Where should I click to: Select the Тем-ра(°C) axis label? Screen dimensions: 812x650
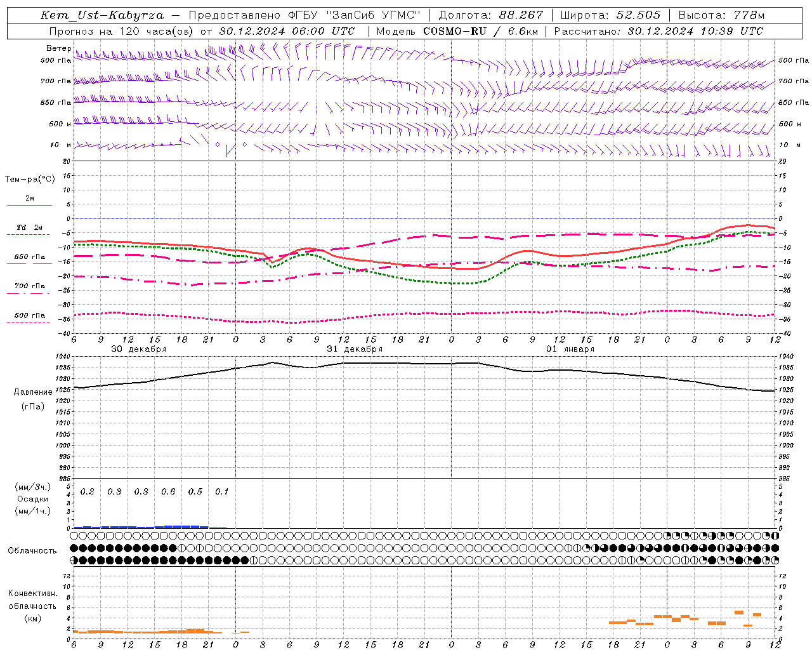pos(30,180)
